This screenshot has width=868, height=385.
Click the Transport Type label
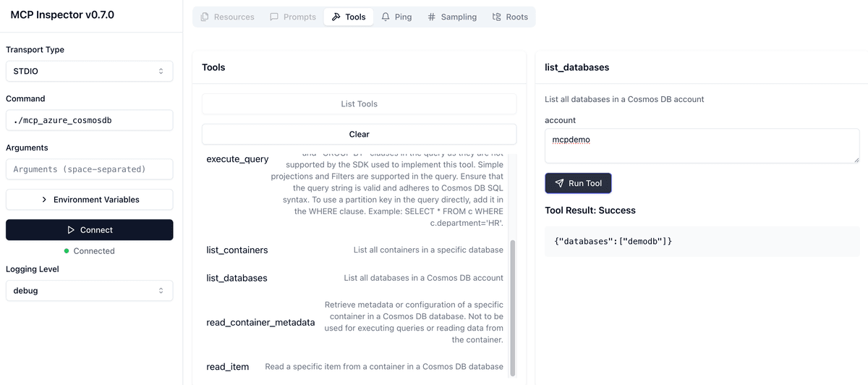click(35, 50)
